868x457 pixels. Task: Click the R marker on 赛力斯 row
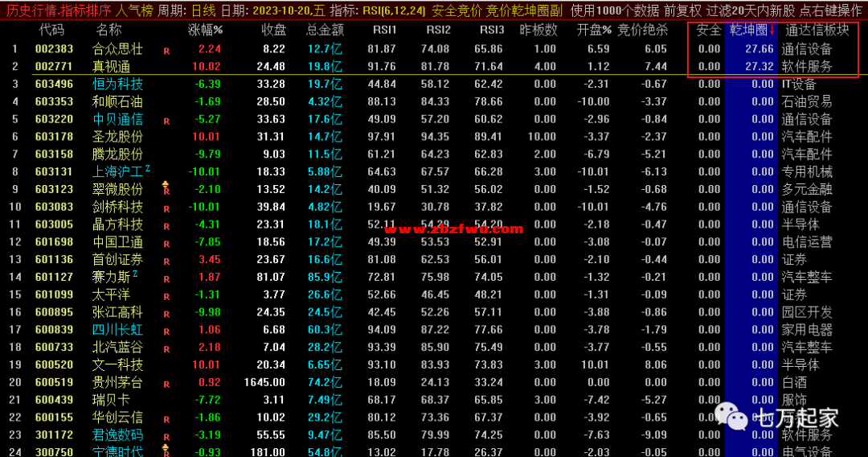pos(166,280)
